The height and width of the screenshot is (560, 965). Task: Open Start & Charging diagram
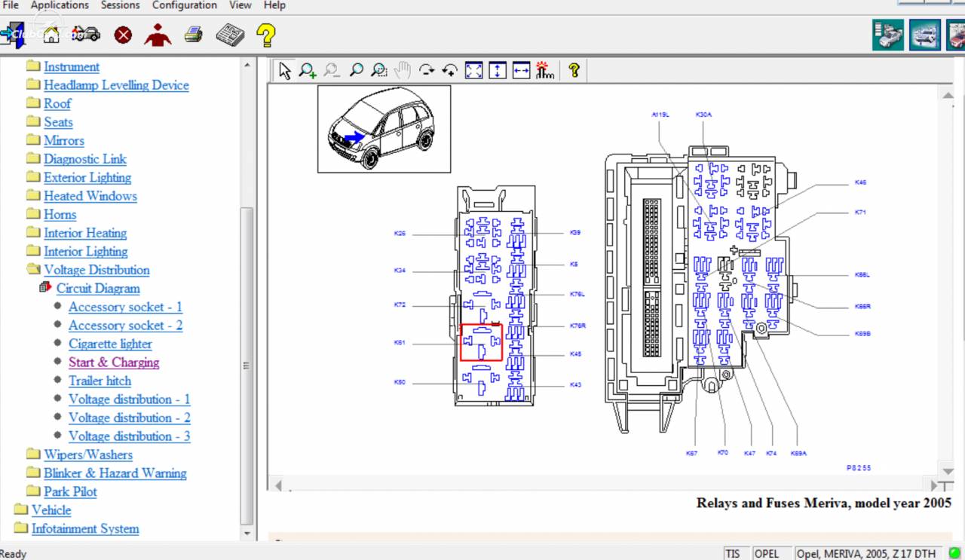pos(114,363)
